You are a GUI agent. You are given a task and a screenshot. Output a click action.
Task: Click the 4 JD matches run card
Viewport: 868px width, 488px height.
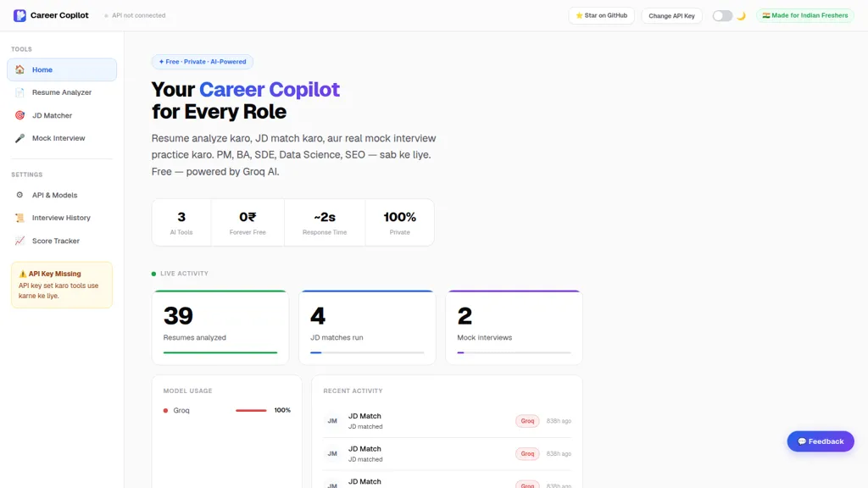pos(367,328)
